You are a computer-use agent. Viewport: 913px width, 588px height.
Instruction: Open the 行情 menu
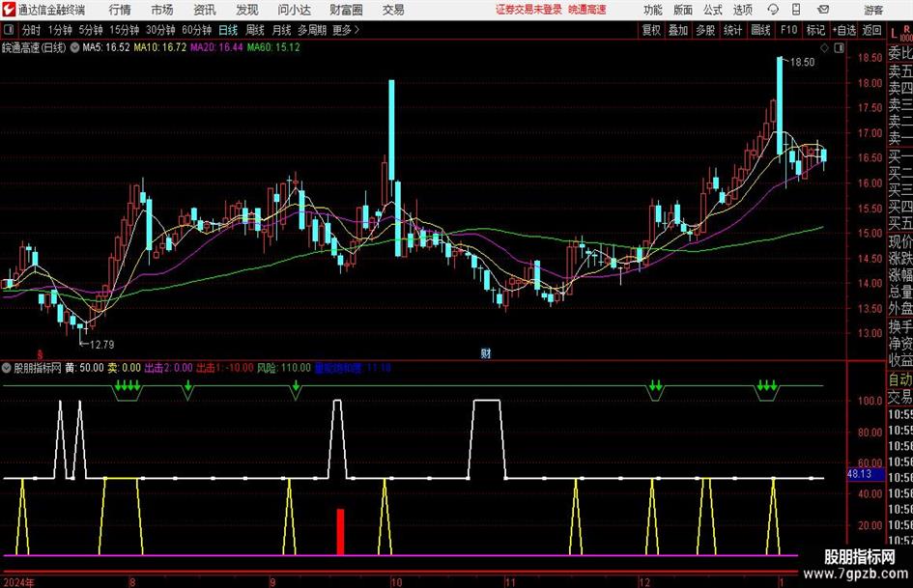tap(120, 10)
